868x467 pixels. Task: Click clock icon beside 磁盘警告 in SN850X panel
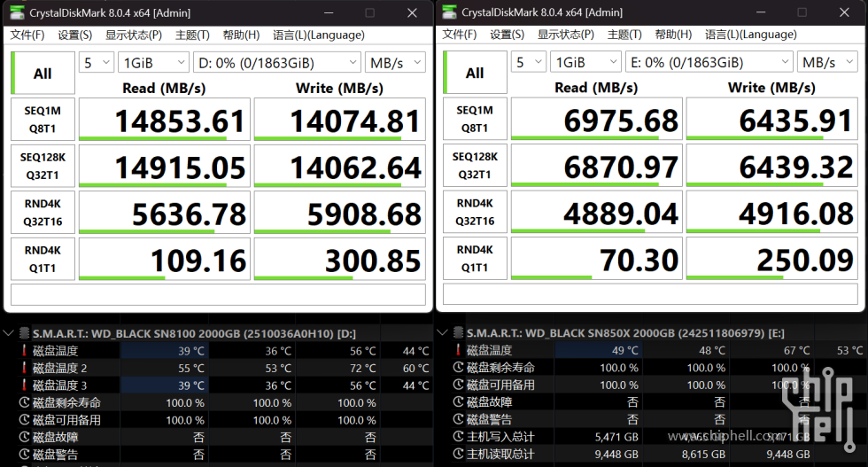(x=459, y=419)
